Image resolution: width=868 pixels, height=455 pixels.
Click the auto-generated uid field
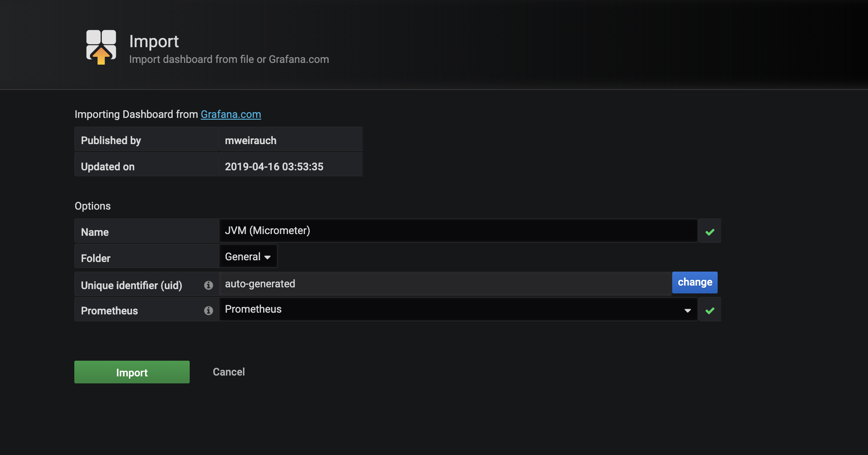445,284
